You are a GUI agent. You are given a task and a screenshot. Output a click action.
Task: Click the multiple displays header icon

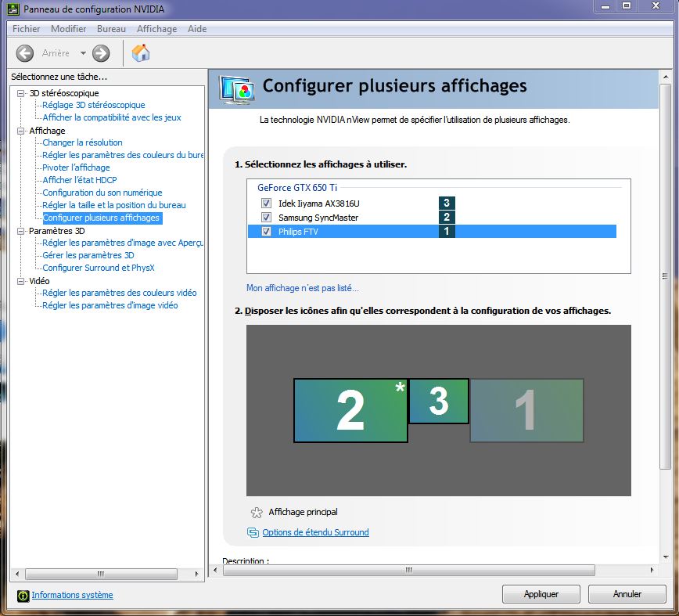(x=236, y=89)
